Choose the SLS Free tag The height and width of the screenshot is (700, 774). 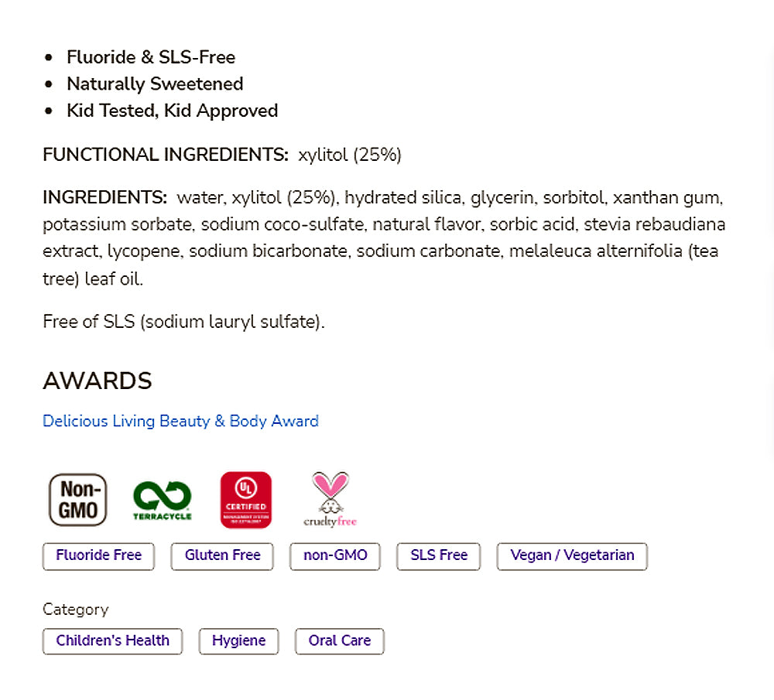(439, 556)
